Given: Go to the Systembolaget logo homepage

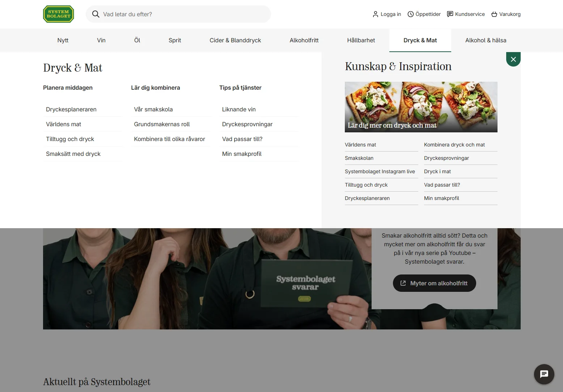Looking at the screenshot, I should coord(59,14).
